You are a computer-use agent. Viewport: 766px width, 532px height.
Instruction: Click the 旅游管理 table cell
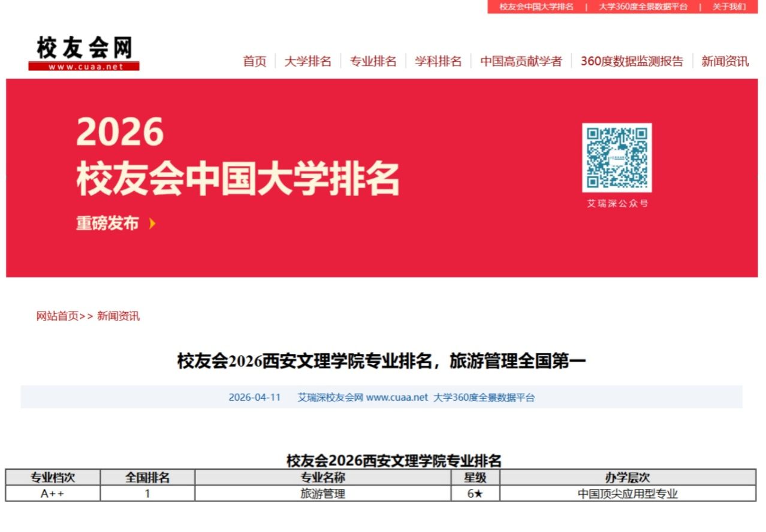click(x=322, y=494)
